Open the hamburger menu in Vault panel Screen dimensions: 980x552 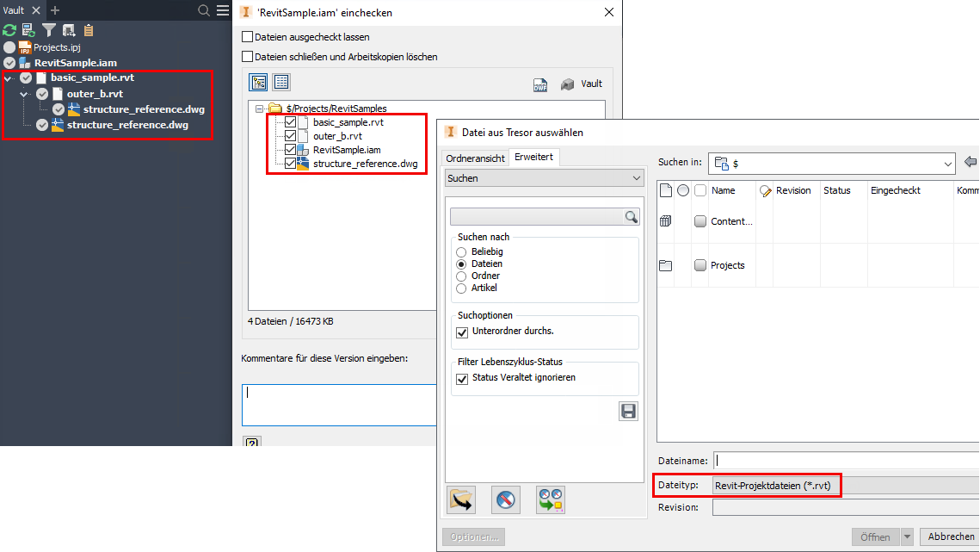point(223,10)
